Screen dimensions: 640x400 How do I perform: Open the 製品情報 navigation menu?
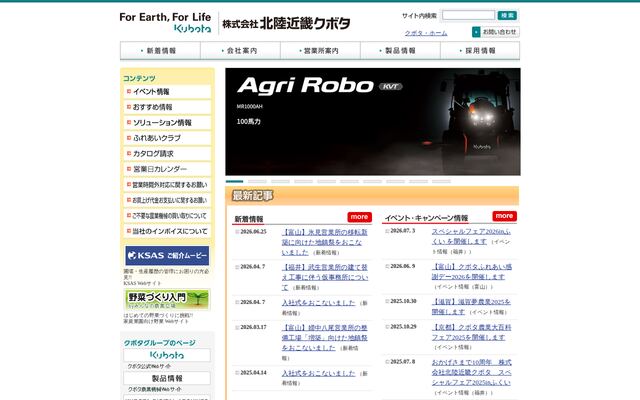point(400,51)
